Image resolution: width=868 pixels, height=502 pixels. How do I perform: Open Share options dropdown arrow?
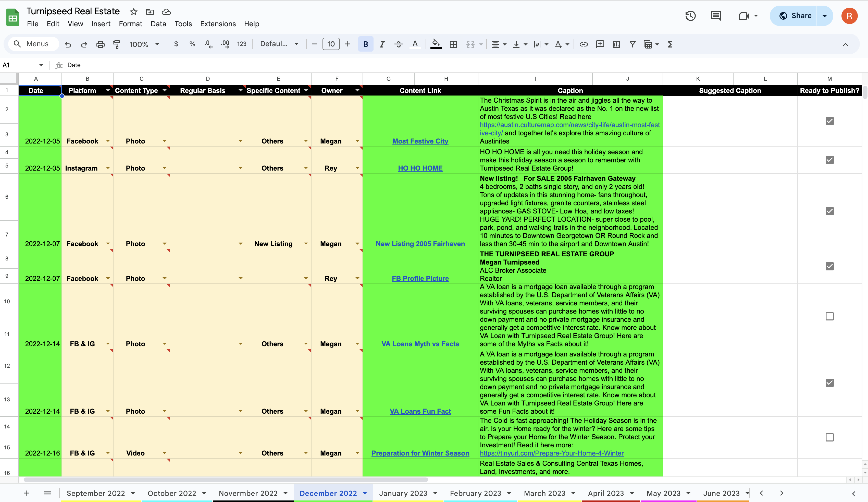[825, 16]
